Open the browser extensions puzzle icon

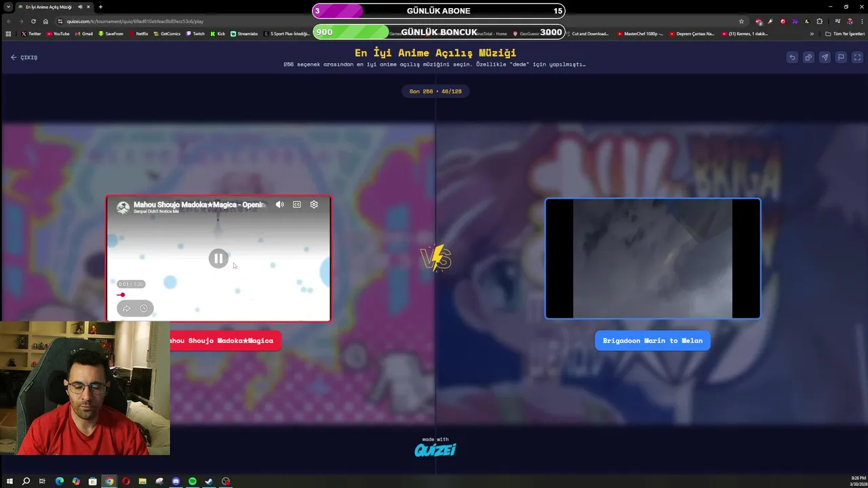[819, 21]
